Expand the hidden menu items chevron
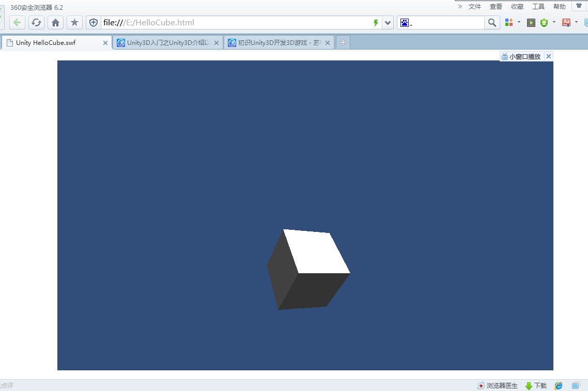This screenshot has height=391, width=588. pyautogui.click(x=460, y=6)
